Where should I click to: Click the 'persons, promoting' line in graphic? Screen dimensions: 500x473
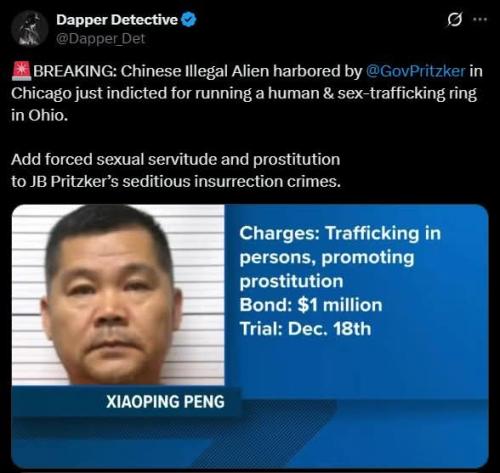pyautogui.click(x=327, y=258)
